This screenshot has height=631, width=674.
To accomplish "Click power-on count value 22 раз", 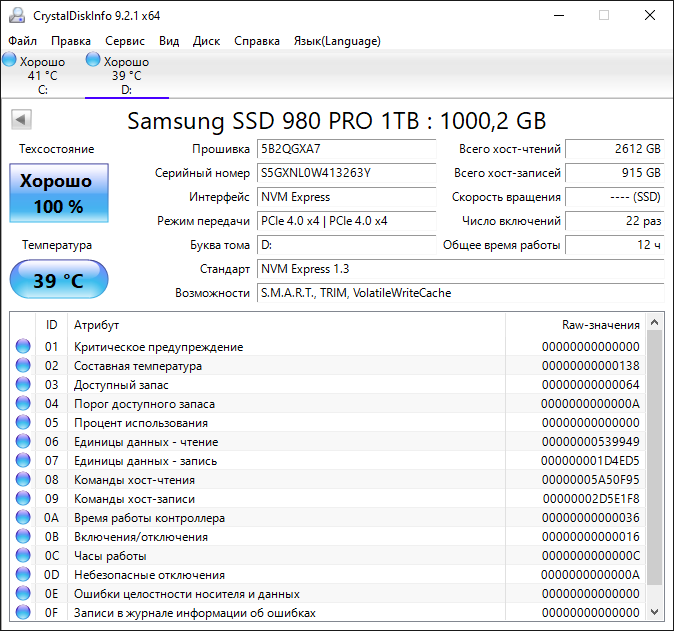I will pos(615,221).
